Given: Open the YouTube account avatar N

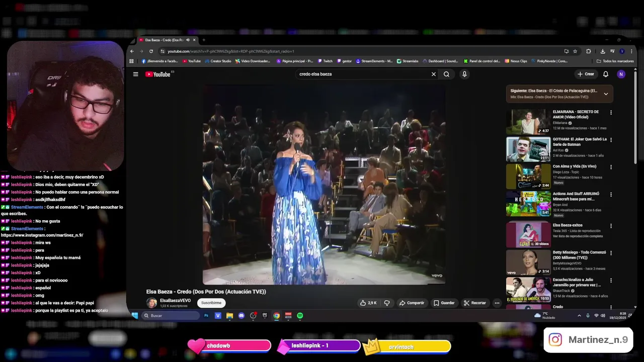Looking at the screenshot, I should (x=621, y=74).
